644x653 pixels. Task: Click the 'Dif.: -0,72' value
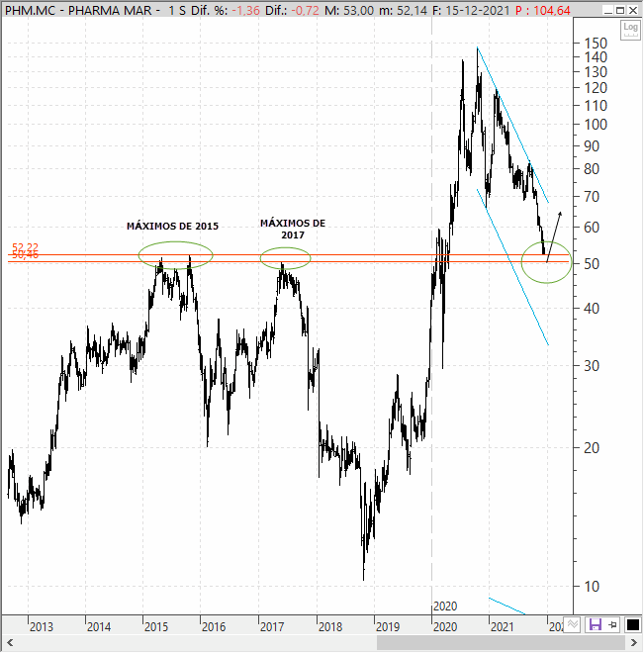[x=292, y=11]
